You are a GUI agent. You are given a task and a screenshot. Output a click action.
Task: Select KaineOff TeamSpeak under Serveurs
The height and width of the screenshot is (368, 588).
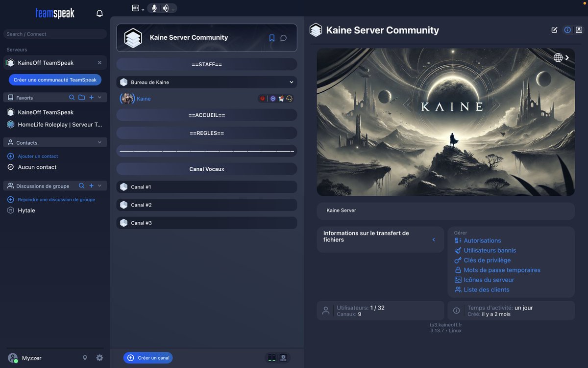[55, 63]
